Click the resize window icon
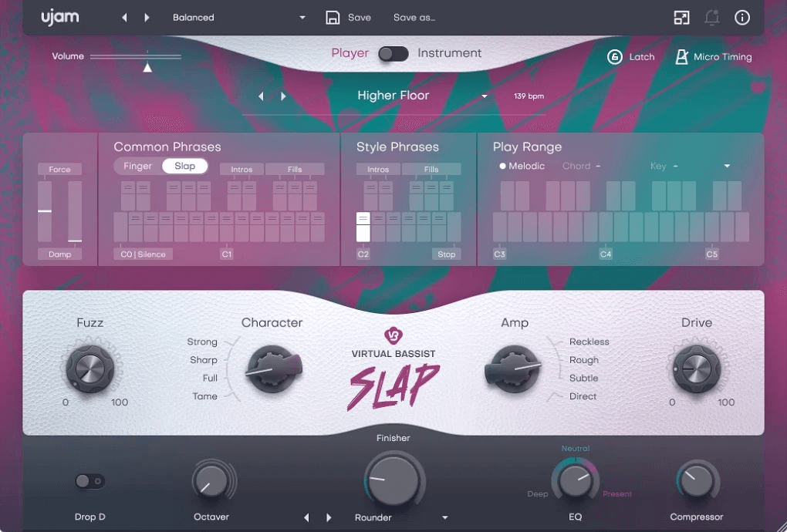 (x=681, y=18)
